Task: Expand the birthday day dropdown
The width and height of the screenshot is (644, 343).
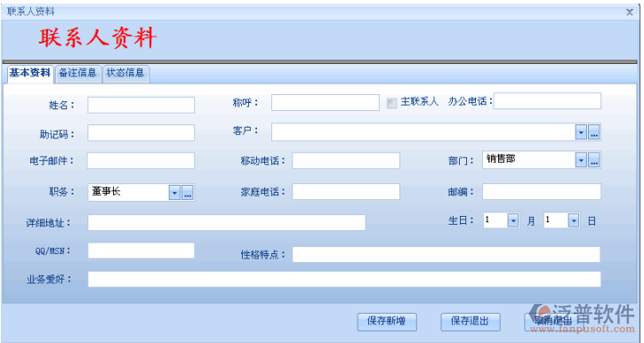Action: point(574,220)
